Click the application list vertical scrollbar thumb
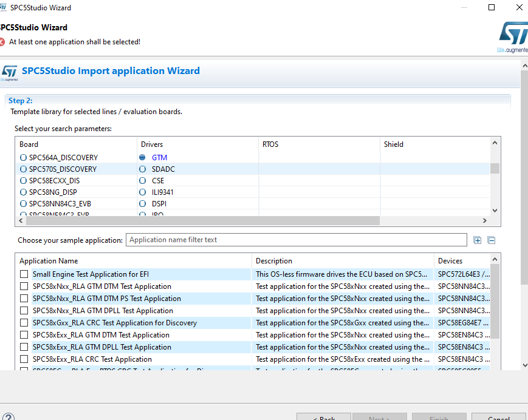Viewport: 528px width, 420px height. [x=495, y=301]
